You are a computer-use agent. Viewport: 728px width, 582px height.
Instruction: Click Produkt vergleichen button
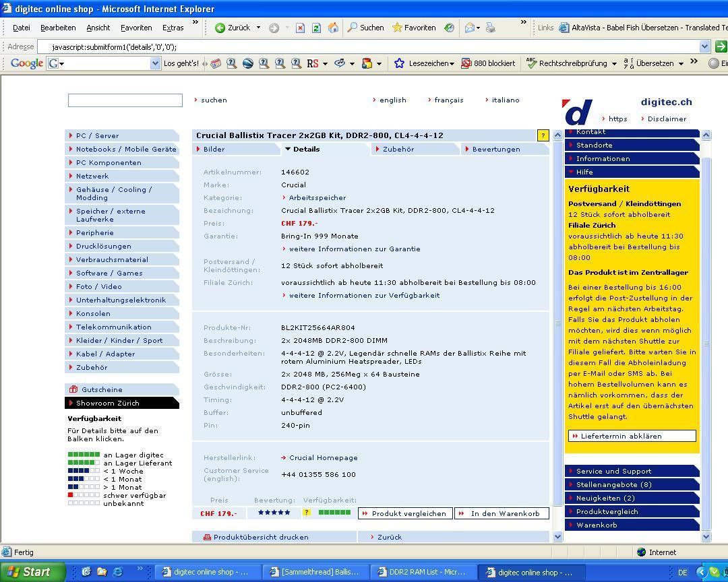point(405,513)
